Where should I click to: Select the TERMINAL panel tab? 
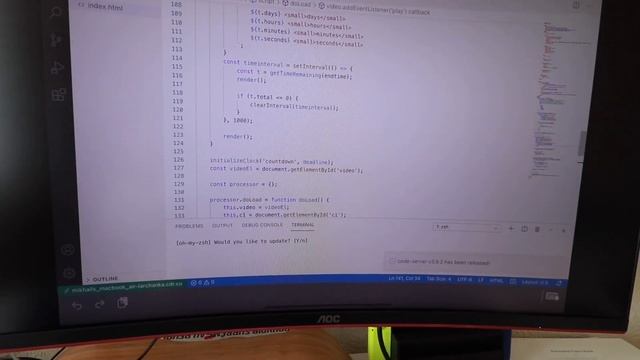302,225
